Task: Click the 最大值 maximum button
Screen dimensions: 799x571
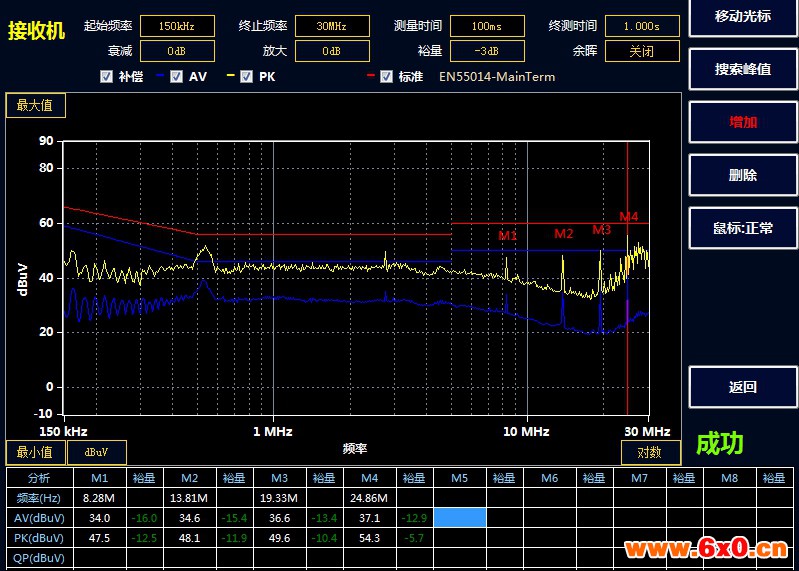Action: point(35,105)
